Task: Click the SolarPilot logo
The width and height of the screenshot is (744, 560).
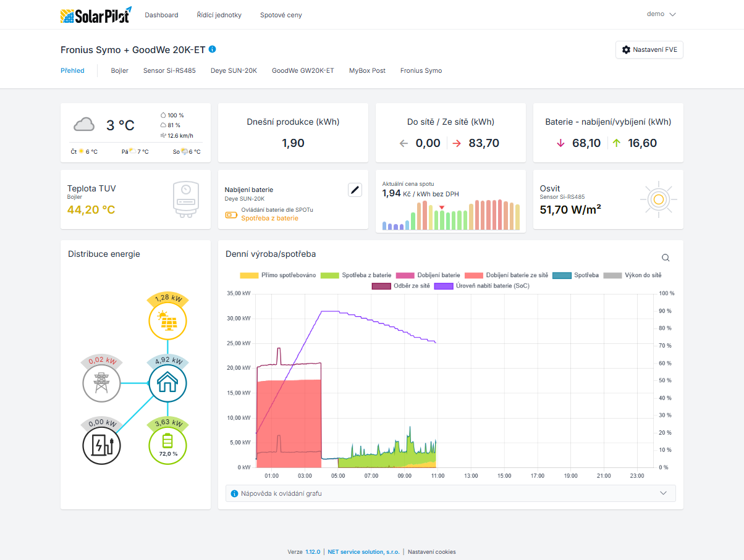Action: [x=96, y=15]
